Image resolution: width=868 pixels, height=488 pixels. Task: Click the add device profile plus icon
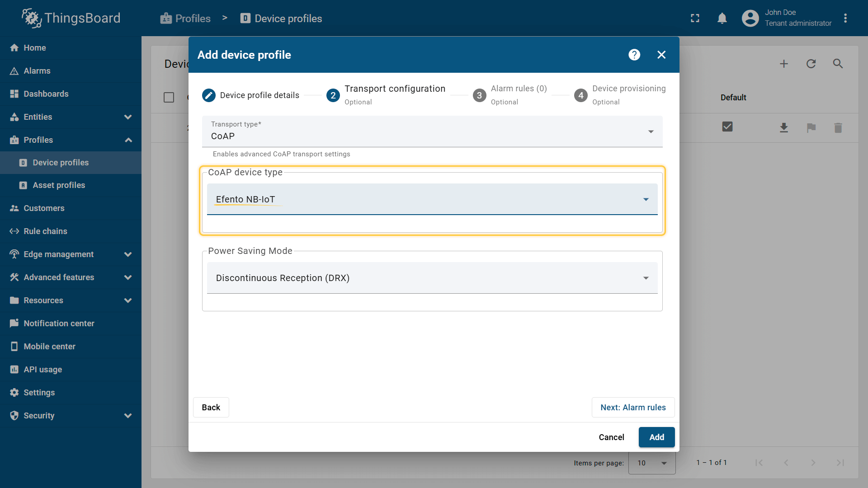[x=784, y=64]
